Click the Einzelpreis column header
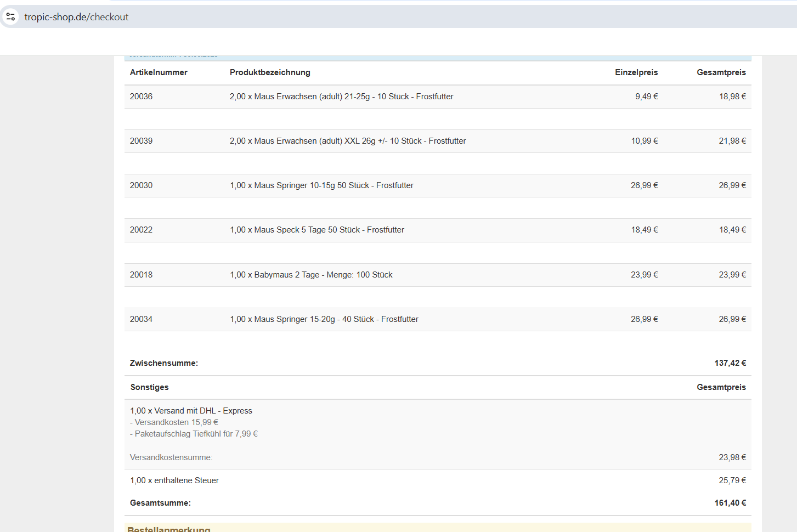Image resolution: width=797 pixels, height=532 pixels. [636, 72]
